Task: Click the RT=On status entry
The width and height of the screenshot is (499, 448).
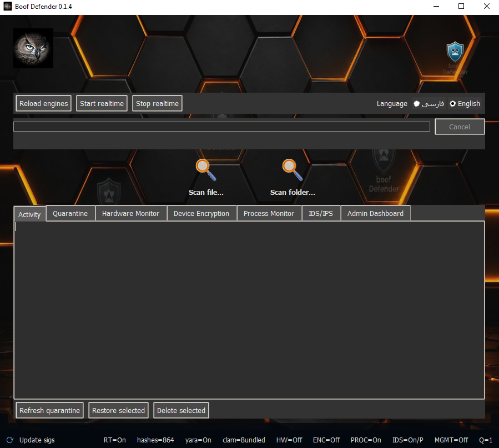Action: (115, 440)
